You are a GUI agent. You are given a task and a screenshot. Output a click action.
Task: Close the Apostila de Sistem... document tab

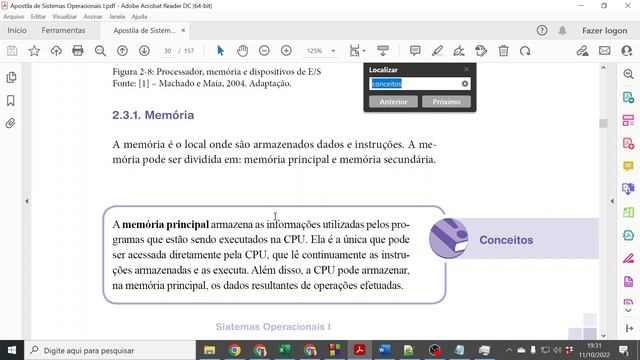click(x=183, y=31)
